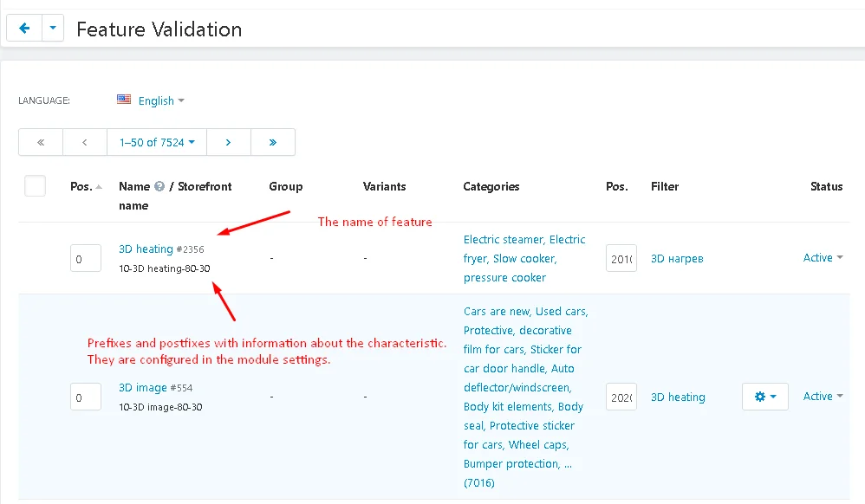The width and height of the screenshot is (865, 504).
Task: Jump to the last page
Action: [273, 142]
